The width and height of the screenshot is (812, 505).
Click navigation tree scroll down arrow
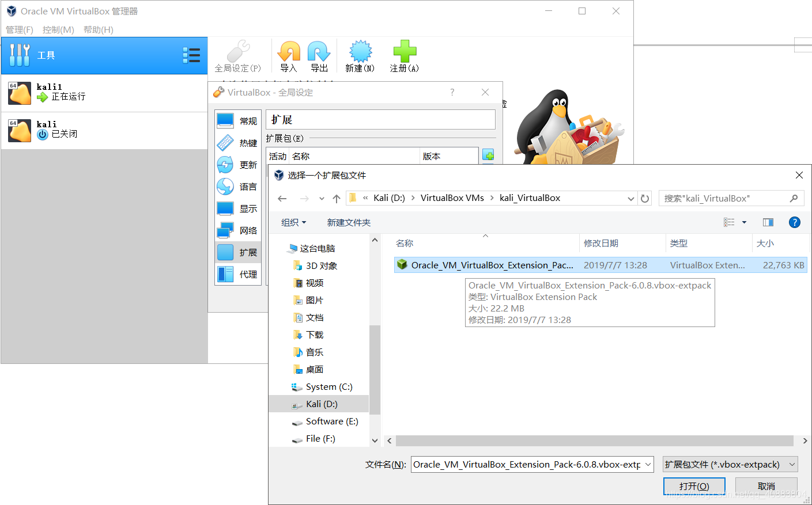tap(375, 441)
